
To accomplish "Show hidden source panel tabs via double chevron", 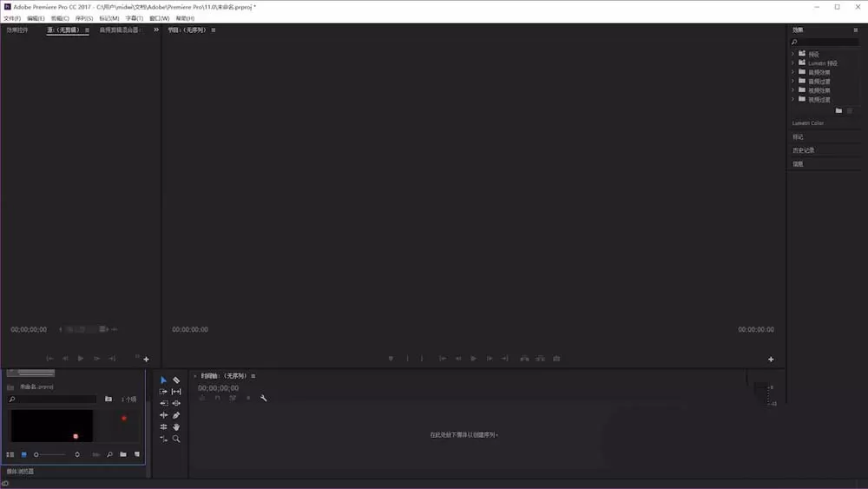I will click(156, 30).
